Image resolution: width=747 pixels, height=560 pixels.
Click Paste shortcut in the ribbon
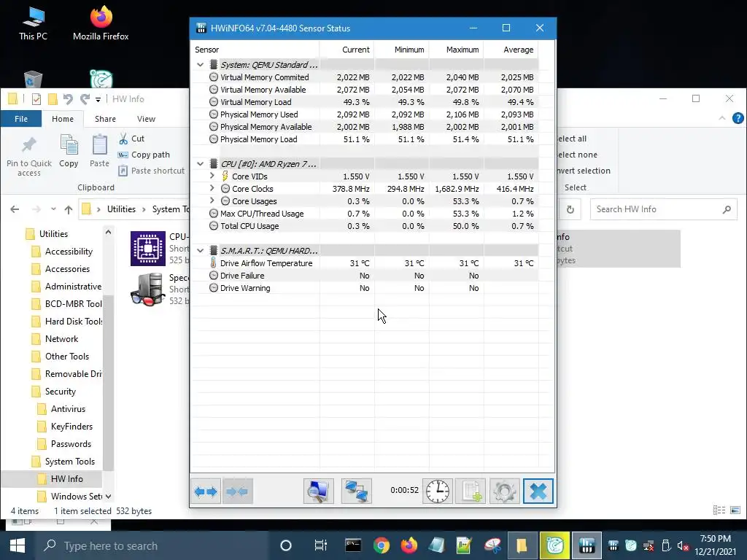point(151,171)
